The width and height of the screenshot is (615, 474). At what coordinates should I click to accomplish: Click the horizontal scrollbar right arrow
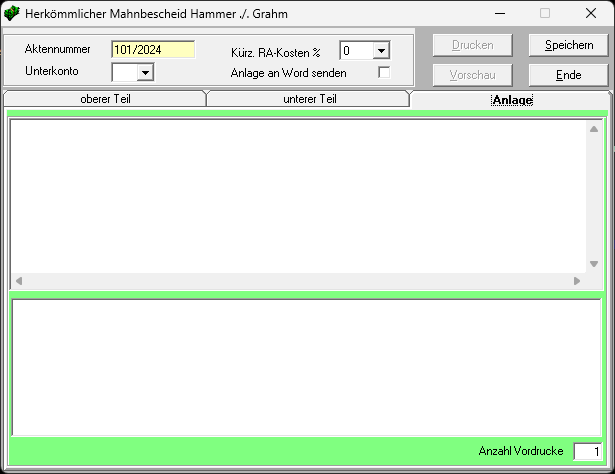click(576, 281)
